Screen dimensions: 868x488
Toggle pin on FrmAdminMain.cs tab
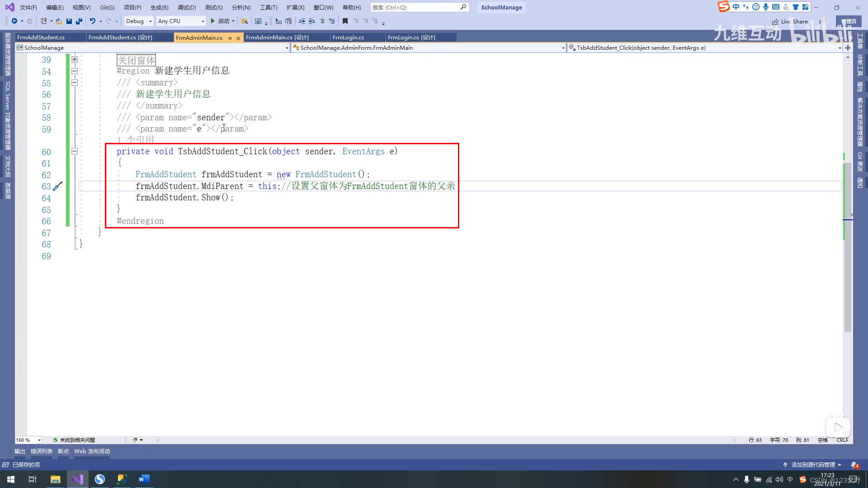230,38
